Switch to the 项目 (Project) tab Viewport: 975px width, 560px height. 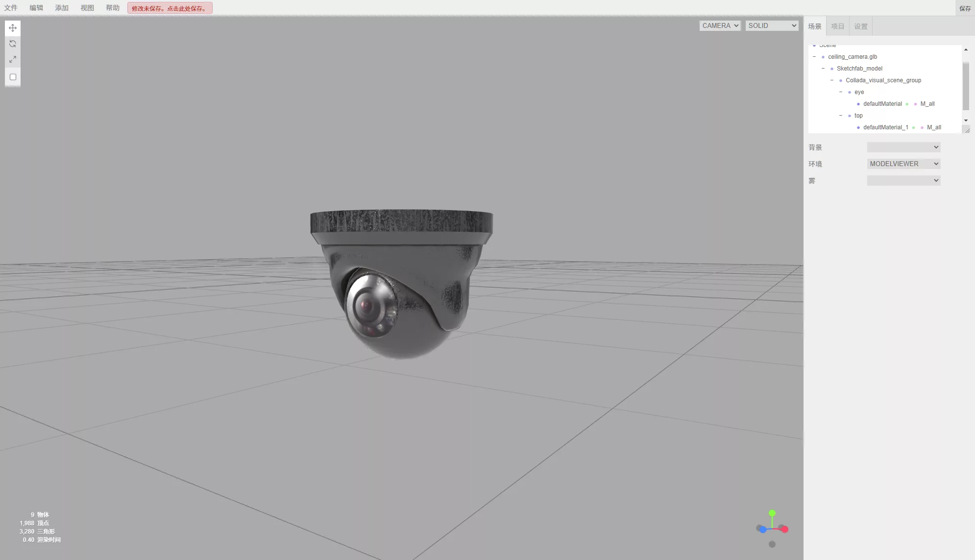pos(837,26)
